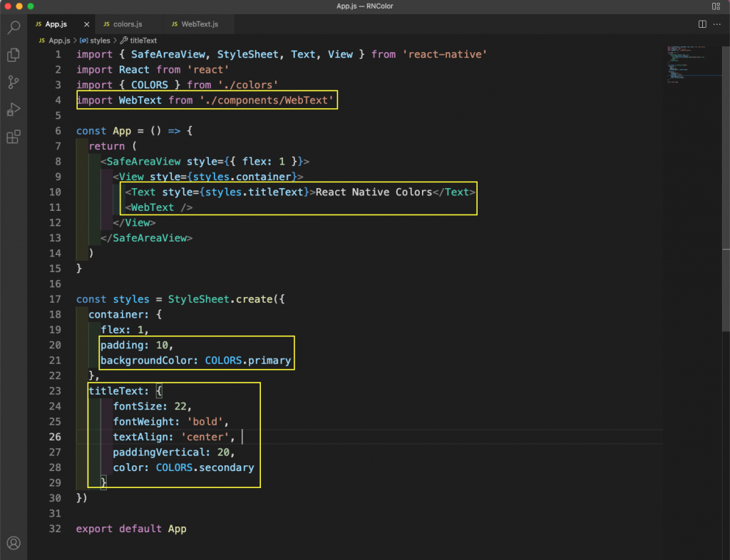Click the editor vertical scrollbar
Image resolution: width=730 pixels, height=560 pixels.
point(726,188)
